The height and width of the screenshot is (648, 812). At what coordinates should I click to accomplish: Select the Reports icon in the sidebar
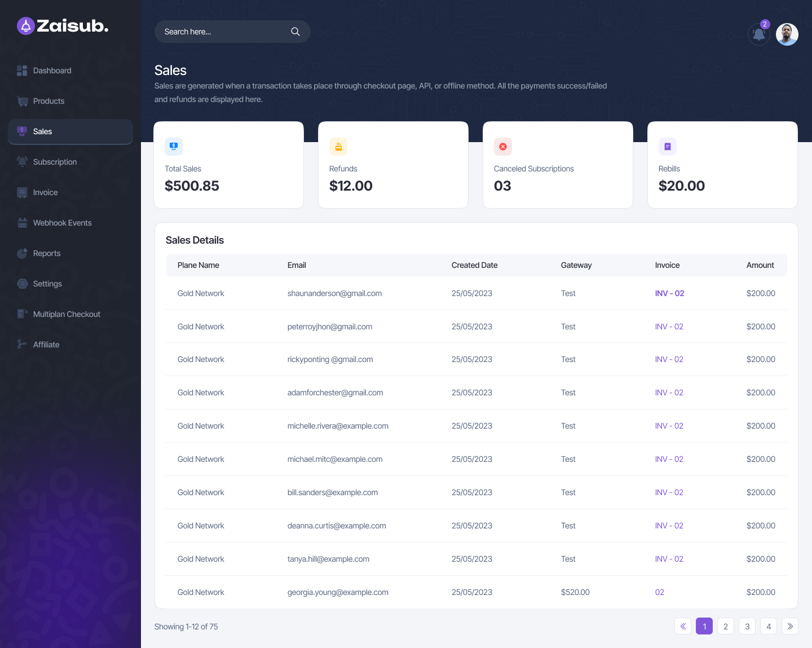pyautogui.click(x=23, y=253)
